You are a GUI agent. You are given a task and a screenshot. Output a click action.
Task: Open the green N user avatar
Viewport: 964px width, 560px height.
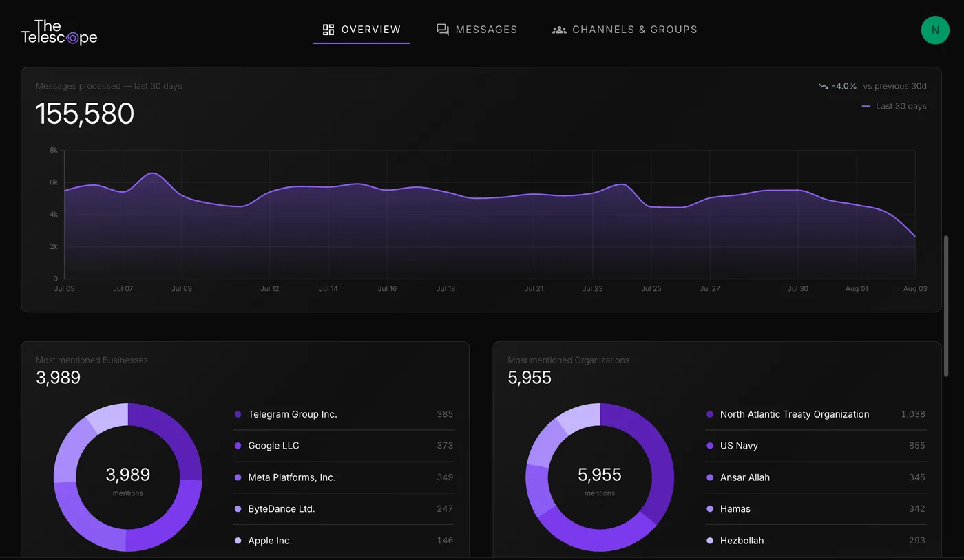coord(935,30)
